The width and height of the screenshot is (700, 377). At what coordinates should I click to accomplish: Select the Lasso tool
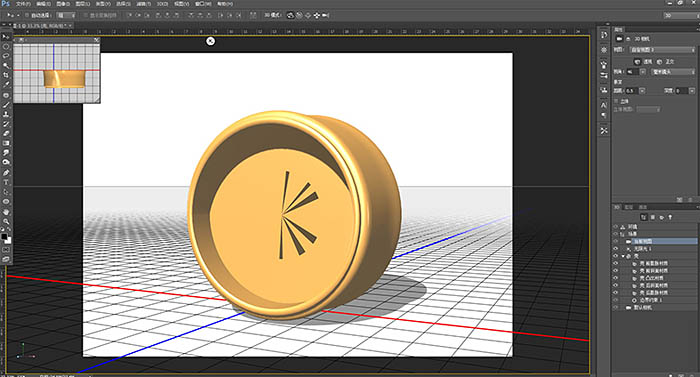[6, 56]
